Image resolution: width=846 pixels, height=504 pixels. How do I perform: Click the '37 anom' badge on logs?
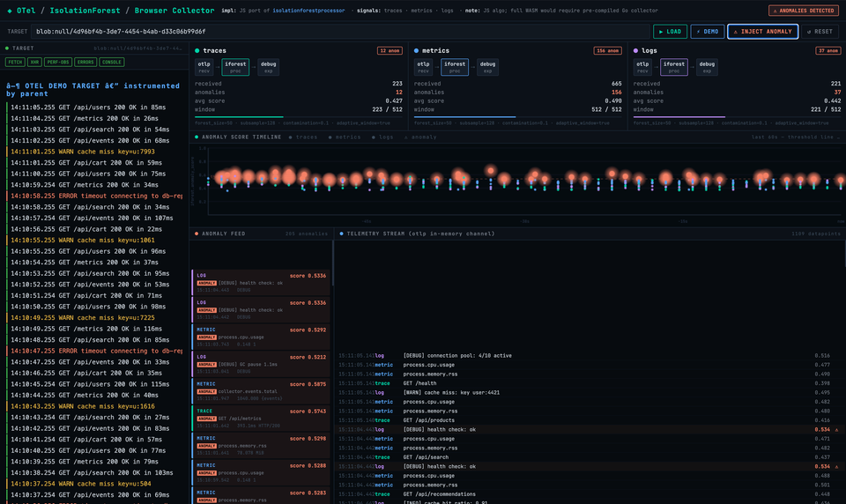point(828,51)
